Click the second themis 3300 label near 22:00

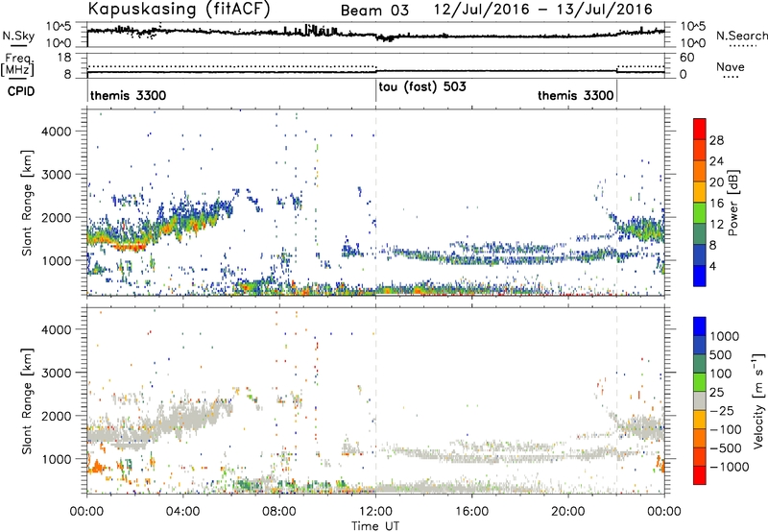[x=575, y=95]
